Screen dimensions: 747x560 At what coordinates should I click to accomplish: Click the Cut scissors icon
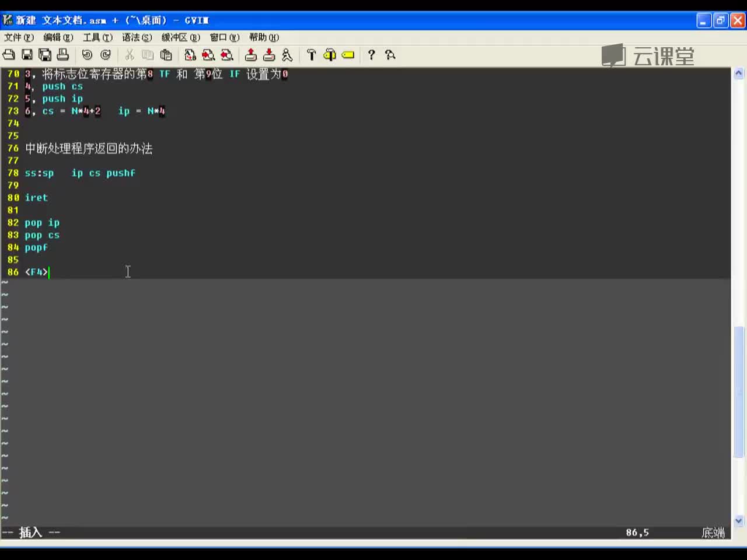[130, 55]
